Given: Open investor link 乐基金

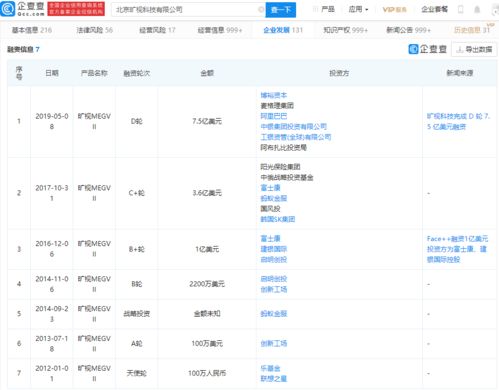Looking at the screenshot, I should [x=270, y=368].
